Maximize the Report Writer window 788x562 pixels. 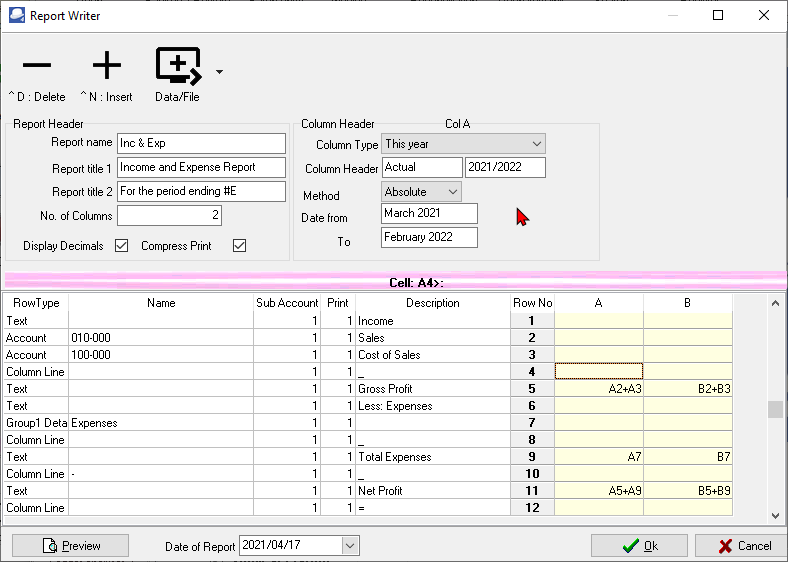(x=718, y=15)
